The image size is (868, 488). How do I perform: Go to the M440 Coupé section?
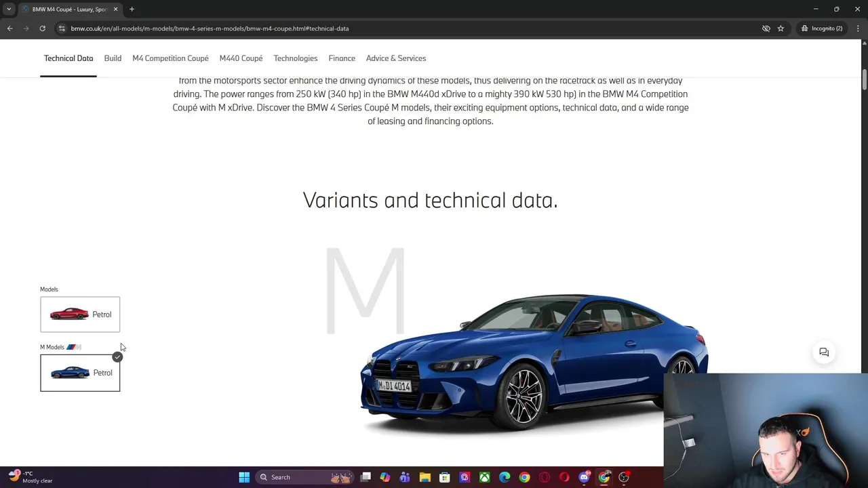[x=241, y=58]
